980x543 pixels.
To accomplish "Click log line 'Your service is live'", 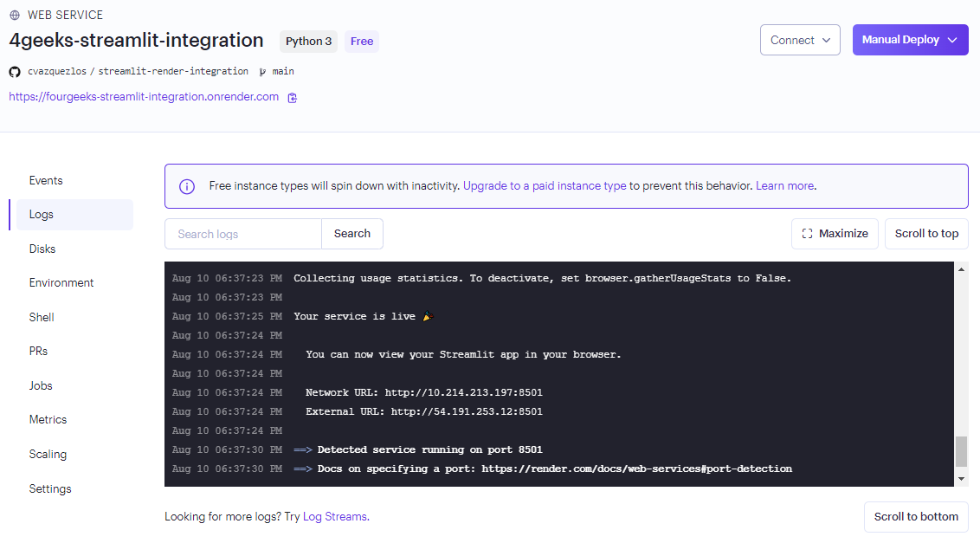I will [364, 317].
